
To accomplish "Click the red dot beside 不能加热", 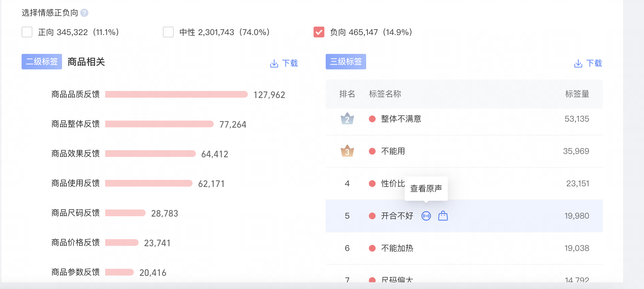I will tap(372, 248).
